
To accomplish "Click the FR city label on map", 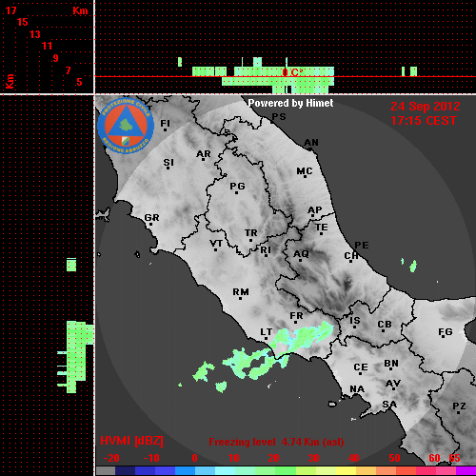I will point(296,316).
